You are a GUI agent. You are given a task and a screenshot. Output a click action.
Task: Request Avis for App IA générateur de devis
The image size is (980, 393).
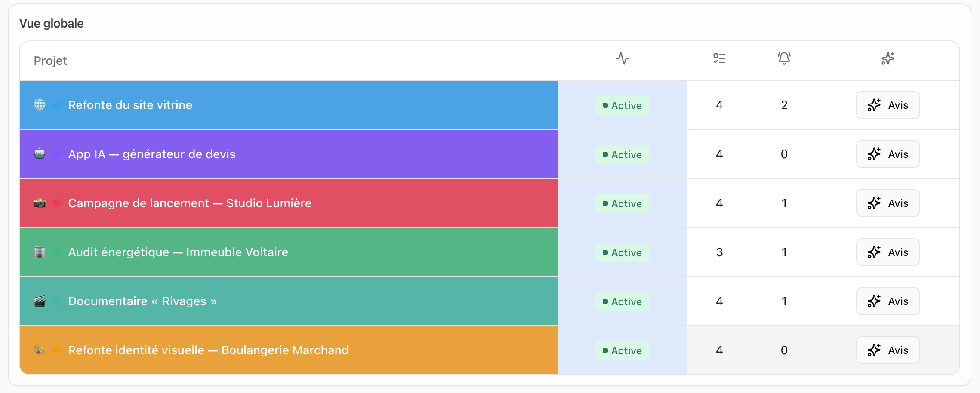point(888,154)
